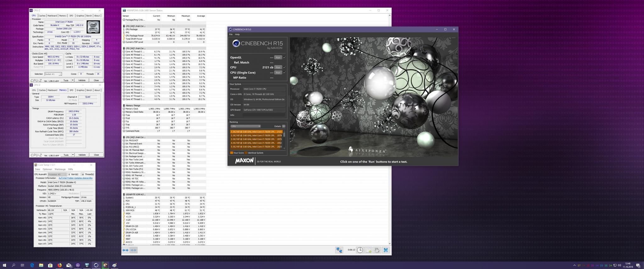
Task: Open CPU-Z socket Selection dropdown
Action: click(53, 74)
